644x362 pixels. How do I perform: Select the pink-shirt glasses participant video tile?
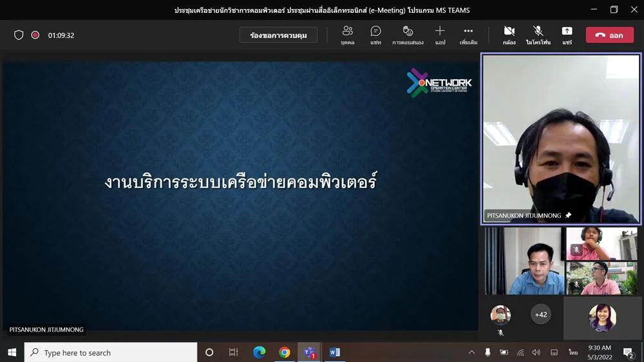[x=601, y=278]
